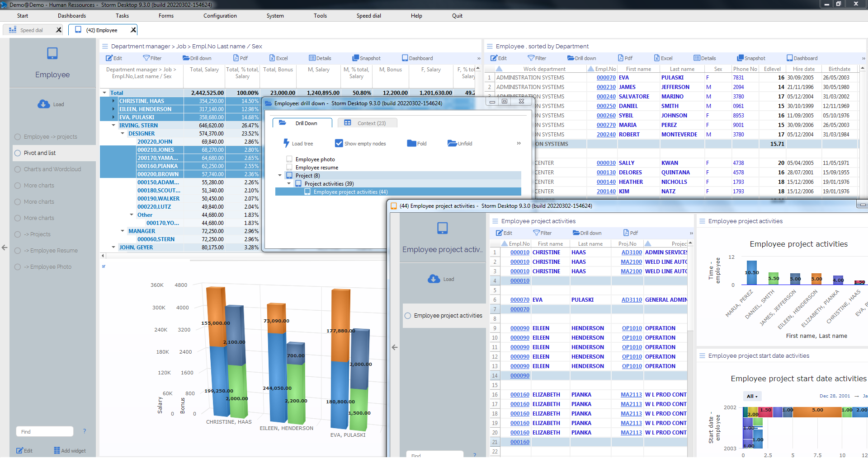This screenshot has width=868, height=458.
Task: Select Employee project activities radio option
Action: (408, 316)
